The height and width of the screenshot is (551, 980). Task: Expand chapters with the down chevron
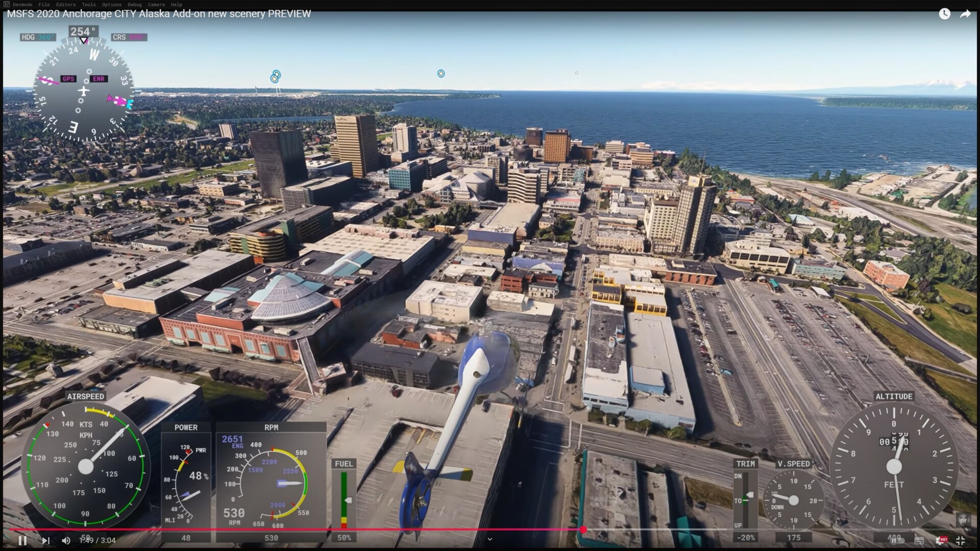[490, 539]
